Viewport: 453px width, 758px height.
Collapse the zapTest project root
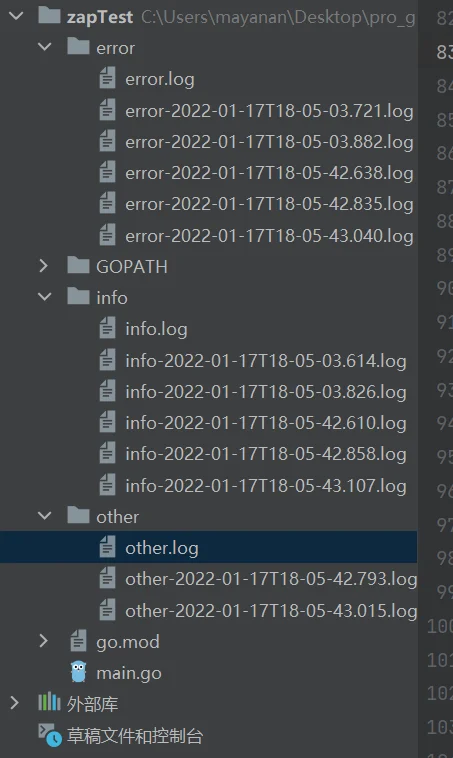[16, 16]
